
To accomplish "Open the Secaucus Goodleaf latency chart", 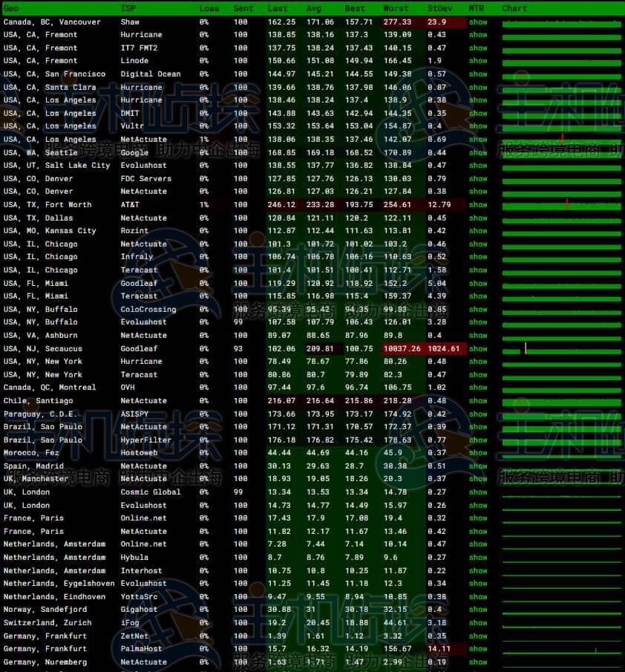I will click(561, 349).
